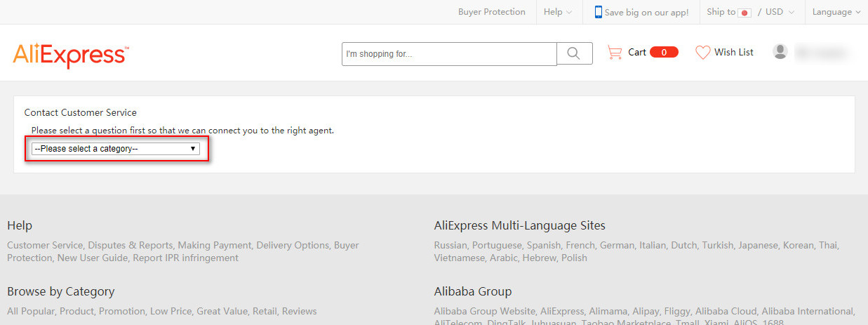This screenshot has width=868, height=325.
Task: Open the shopping cart icon
Action: (615, 53)
